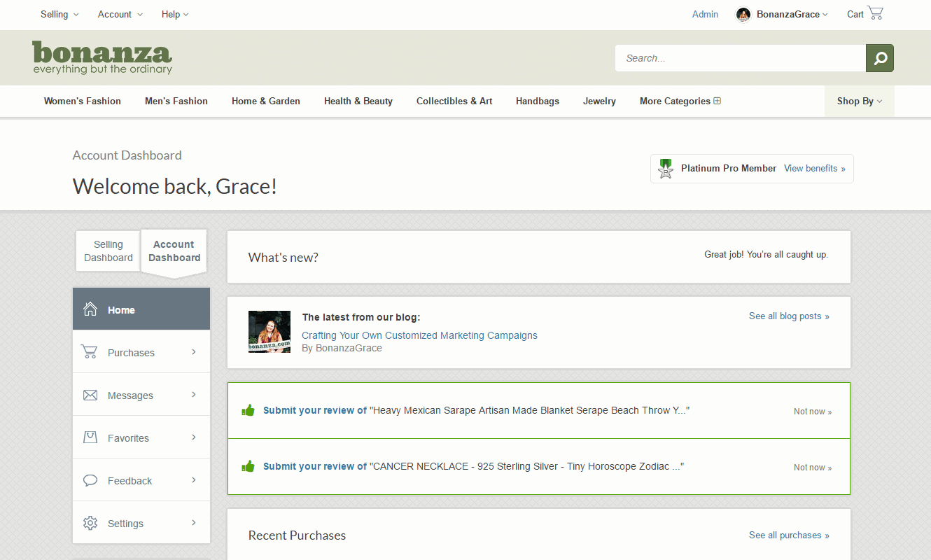Dismiss Mexican Sarape review with Not now
931x560 pixels.
[813, 412]
